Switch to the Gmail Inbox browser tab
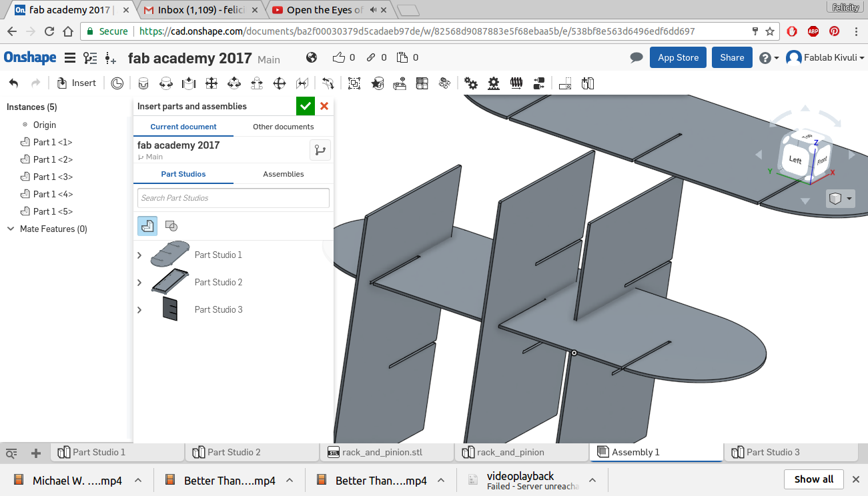The width and height of the screenshot is (868, 496). pos(201,10)
